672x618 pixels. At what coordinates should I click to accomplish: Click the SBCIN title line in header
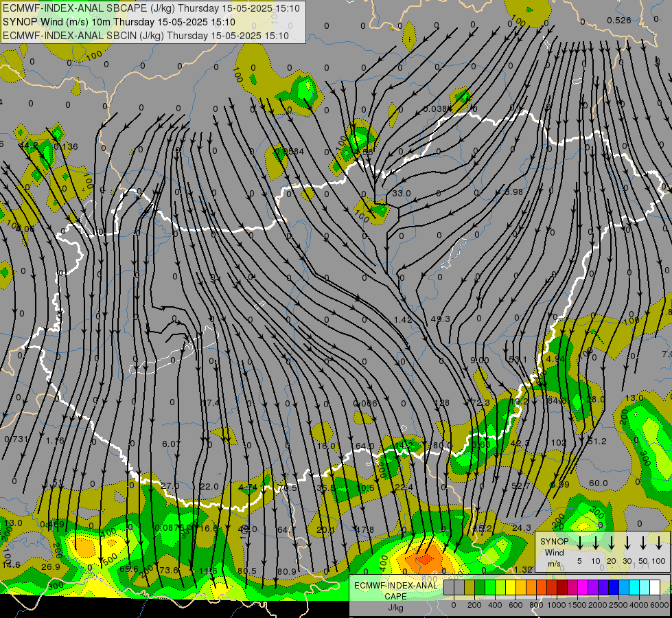point(146,36)
